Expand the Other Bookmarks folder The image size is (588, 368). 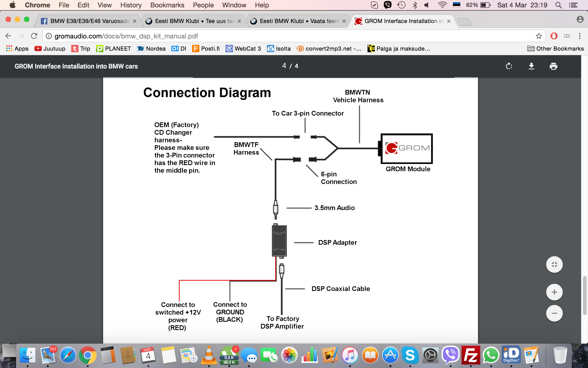(x=555, y=49)
